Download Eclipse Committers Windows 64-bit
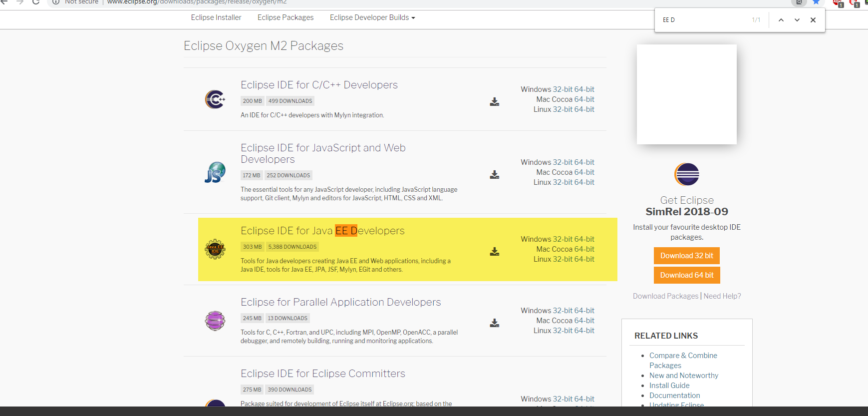 click(584, 399)
